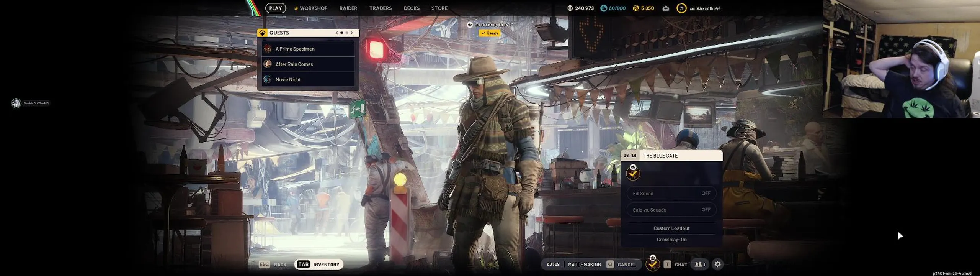Open the settings gear icon
This screenshot has width=980, height=276.
(718, 264)
